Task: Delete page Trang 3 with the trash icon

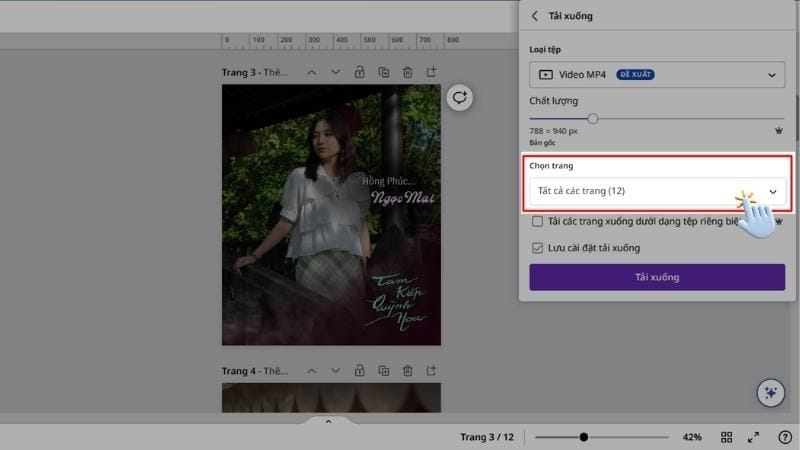Action: pyautogui.click(x=408, y=72)
